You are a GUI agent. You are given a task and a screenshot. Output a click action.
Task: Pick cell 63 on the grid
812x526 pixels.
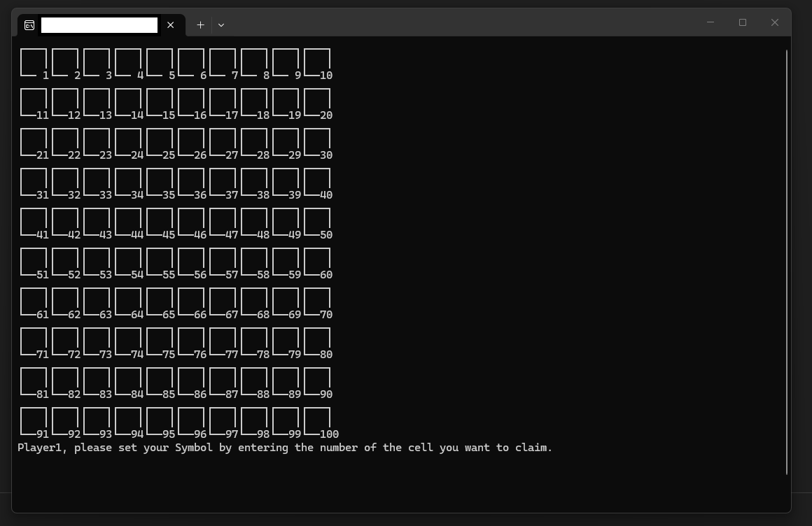[x=97, y=301]
